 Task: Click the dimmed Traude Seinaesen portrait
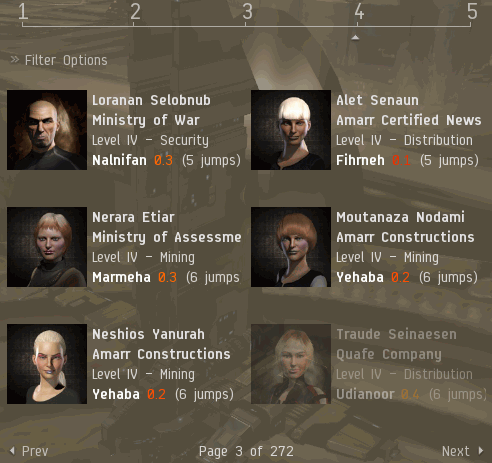[x=291, y=364]
